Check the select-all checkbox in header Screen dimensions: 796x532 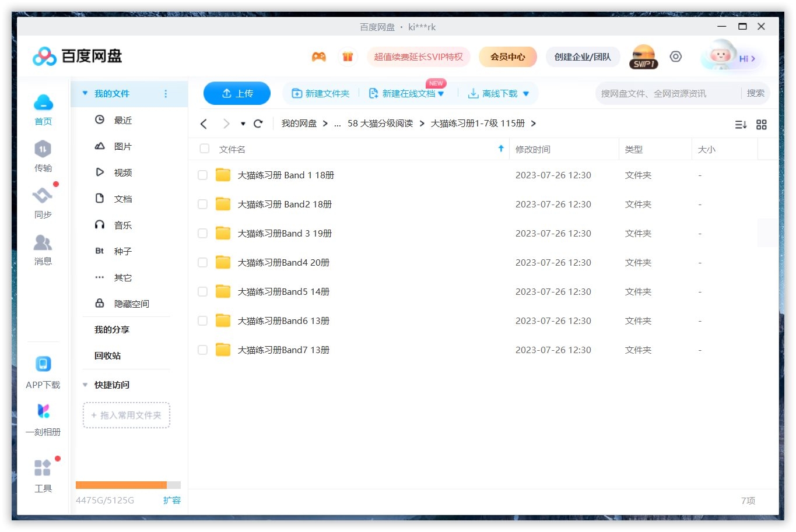pyautogui.click(x=204, y=149)
